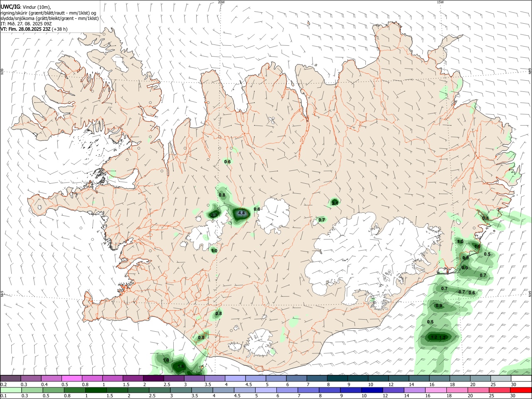Click the 30 label in the rain legend row
This screenshot has width=532, height=399.
pyautogui.click(x=513, y=396)
